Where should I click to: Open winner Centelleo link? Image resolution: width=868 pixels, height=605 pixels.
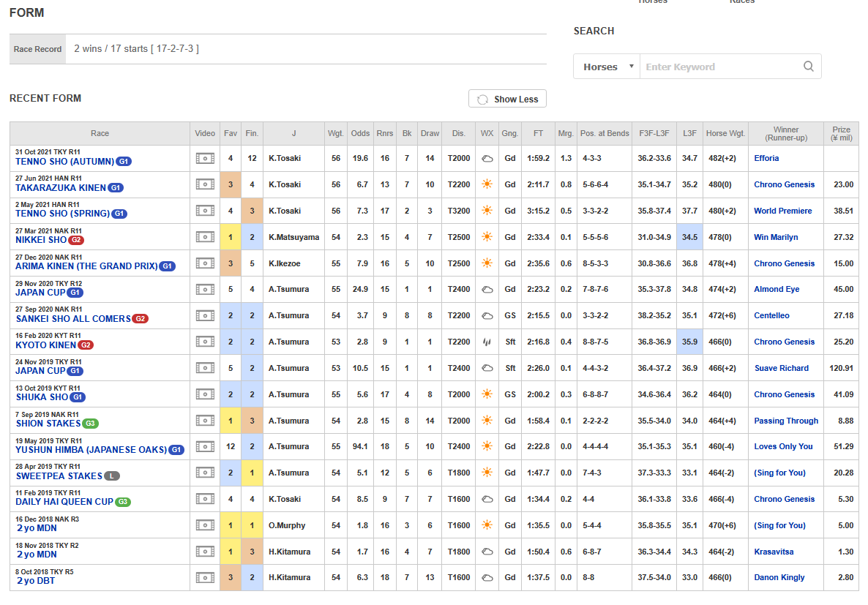coord(771,315)
